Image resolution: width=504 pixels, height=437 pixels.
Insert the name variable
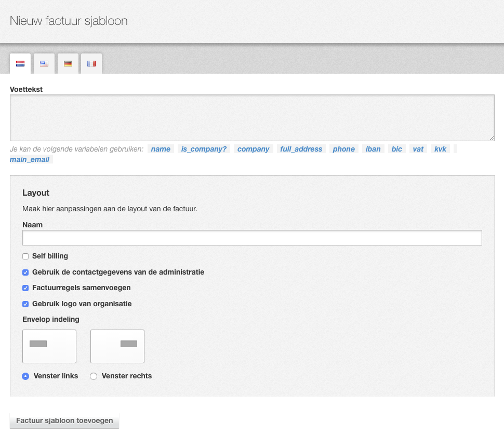[x=161, y=149]
